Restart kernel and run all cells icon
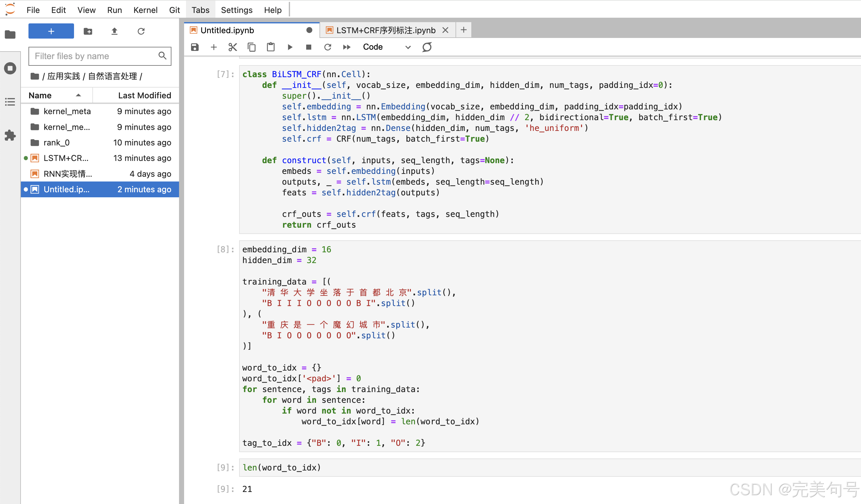 pos(346,47)
